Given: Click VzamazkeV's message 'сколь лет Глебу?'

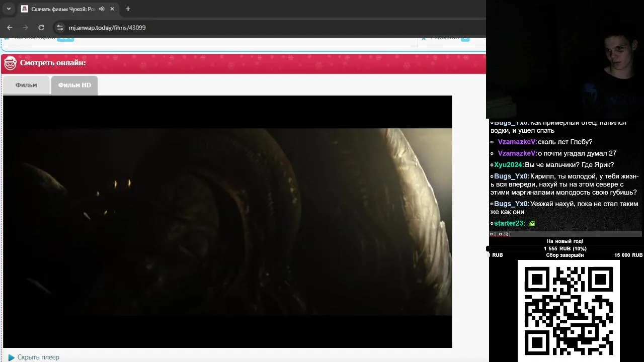Looking at the screenshot, I should 565,142.
